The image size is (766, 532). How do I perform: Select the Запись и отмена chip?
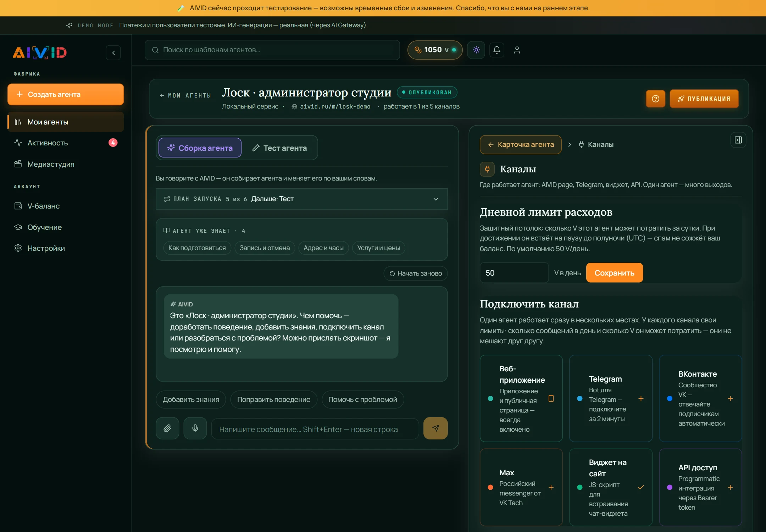pyautogui.click(x=265, y=248)
